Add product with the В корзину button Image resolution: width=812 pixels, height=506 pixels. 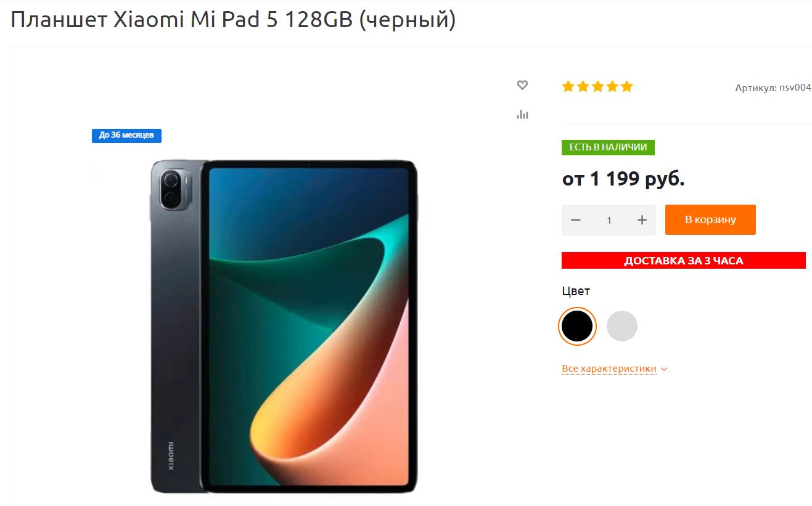pyautogui.click(x=710, y=219)
